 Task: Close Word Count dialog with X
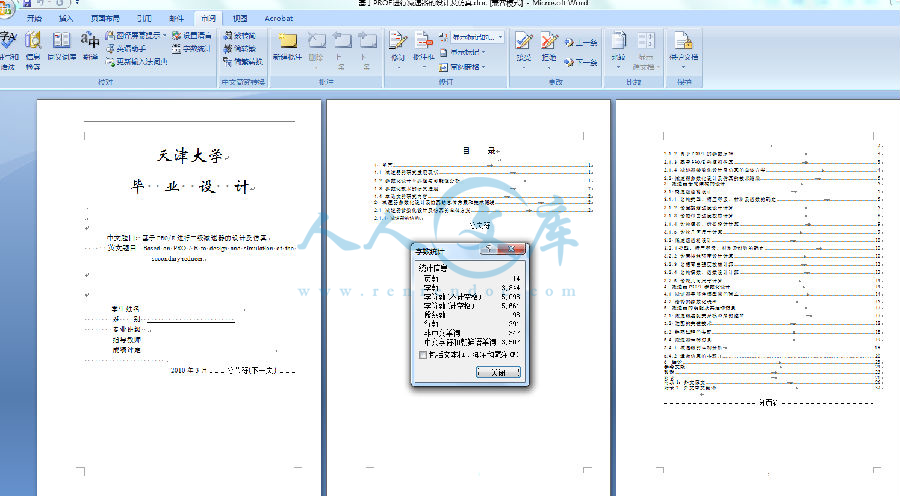[x=510, y=249]
